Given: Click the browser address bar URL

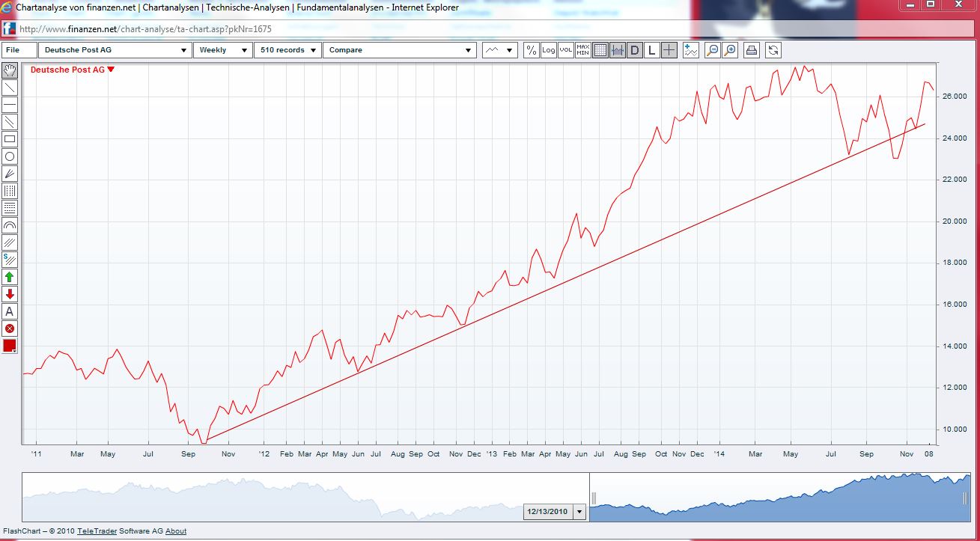Looking at the screenshot, I should [145, 29].
